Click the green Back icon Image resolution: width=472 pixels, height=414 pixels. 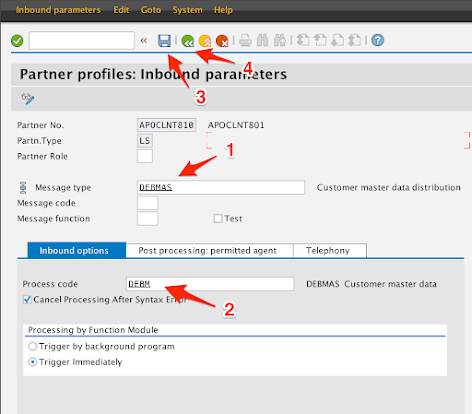[188, 41]
